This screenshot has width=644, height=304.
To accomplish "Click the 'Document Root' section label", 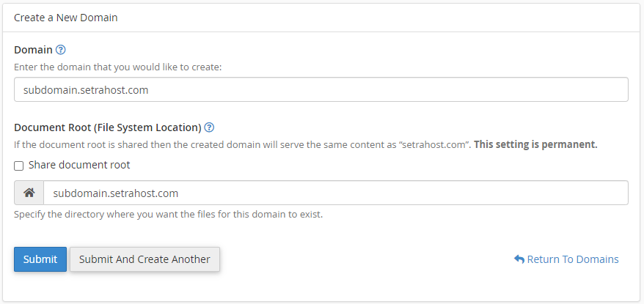I will (x=53, y=127).
